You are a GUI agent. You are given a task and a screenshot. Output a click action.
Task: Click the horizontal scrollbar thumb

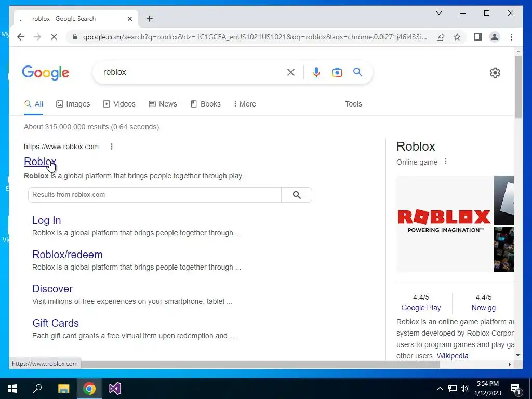(x=260, y=364)
